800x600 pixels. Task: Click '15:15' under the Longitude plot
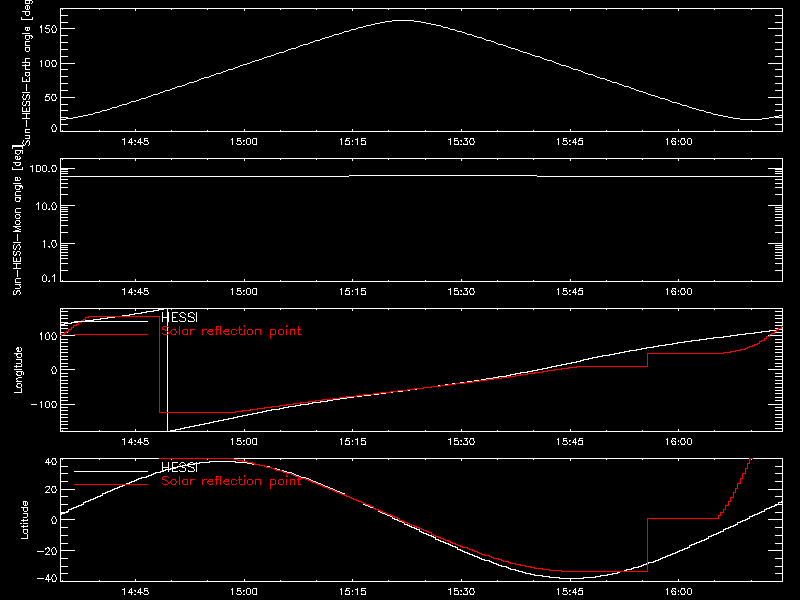point(353,442)
